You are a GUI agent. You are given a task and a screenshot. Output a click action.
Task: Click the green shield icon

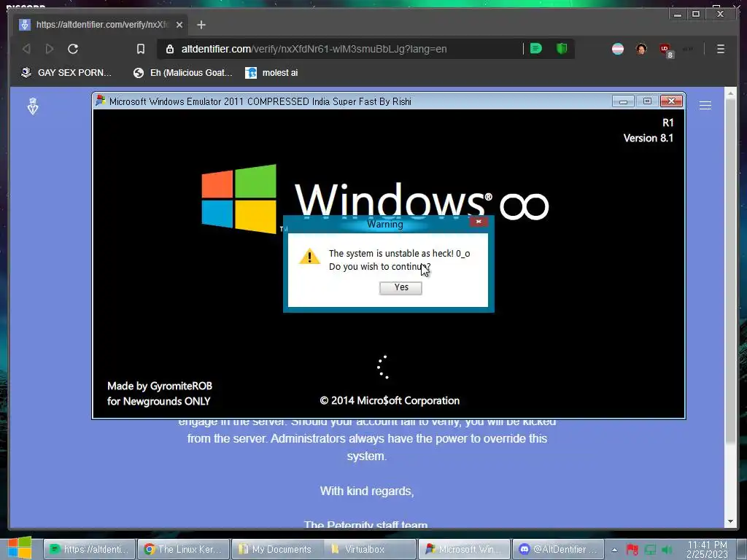point(562,49)
